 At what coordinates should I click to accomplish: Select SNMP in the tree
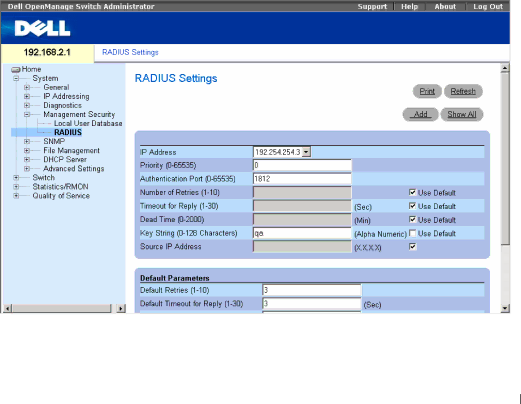pos(54,141)
